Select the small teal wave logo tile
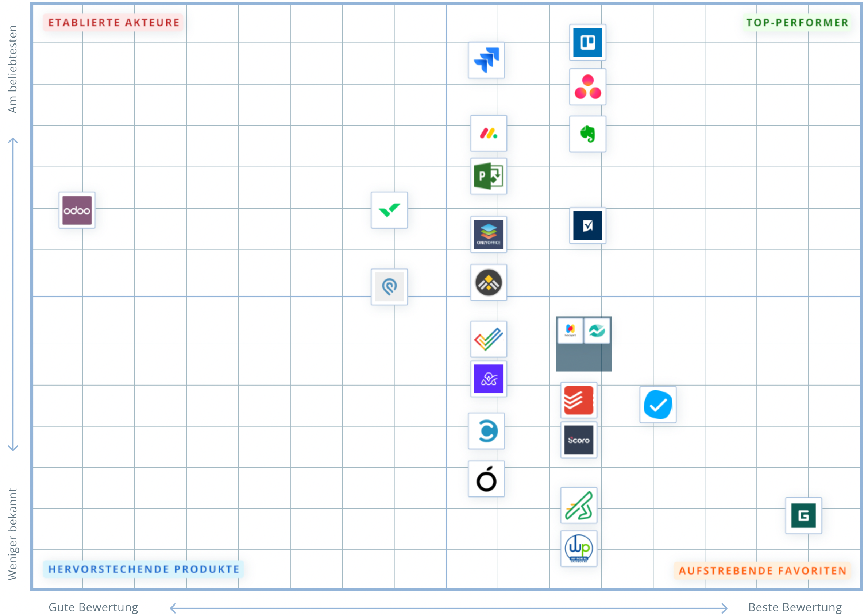The width and height of the screenshot is (868, 615). coord(597,330)
